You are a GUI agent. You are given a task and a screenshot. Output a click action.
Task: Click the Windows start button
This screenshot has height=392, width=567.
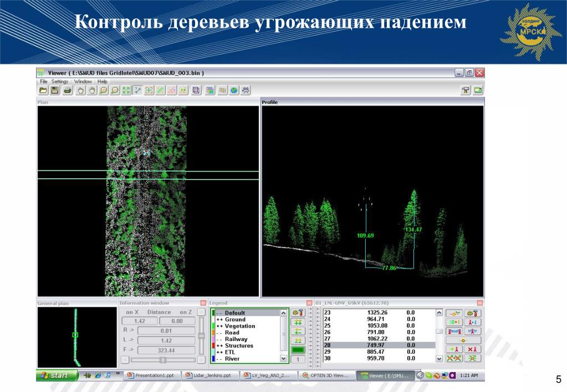point(54,375)
